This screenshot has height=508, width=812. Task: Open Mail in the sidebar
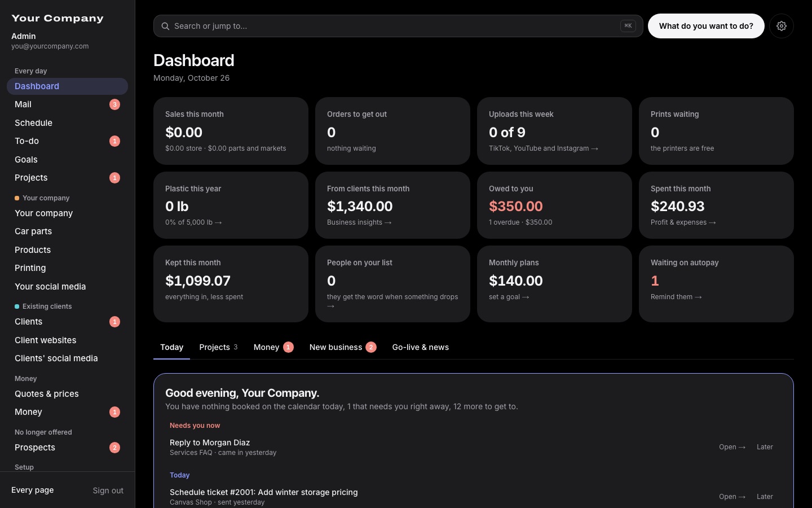[x=67, y=104]
